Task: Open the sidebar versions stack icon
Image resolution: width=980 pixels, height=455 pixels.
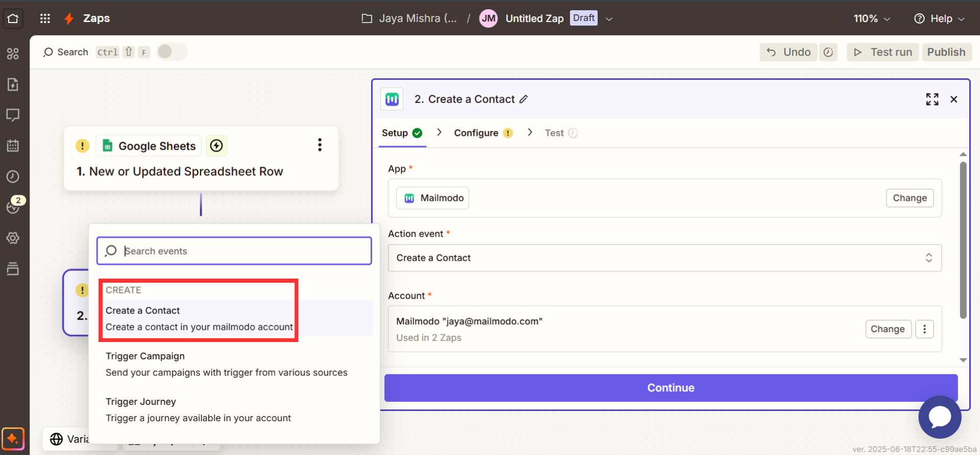Action: click(13, 268)
